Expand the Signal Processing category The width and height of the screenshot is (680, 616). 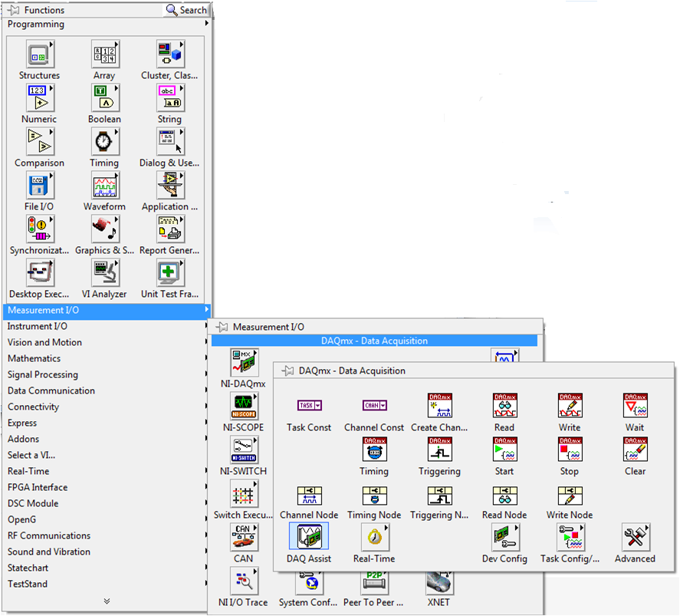tap(107, 374)
